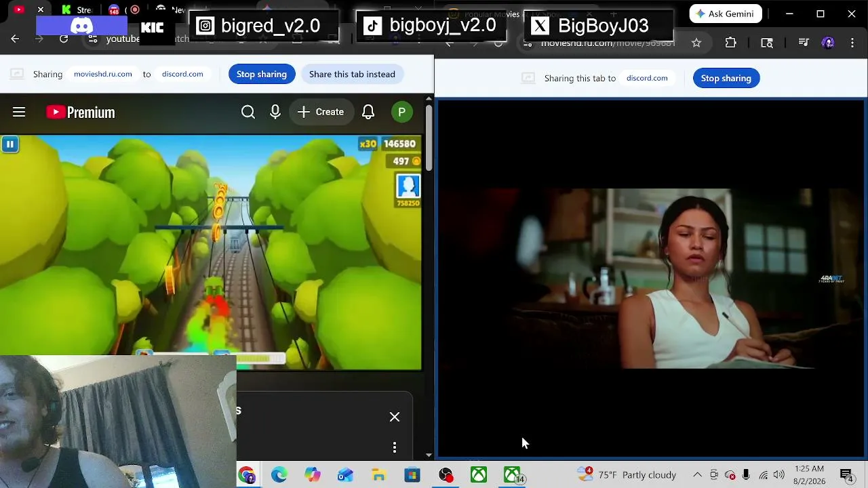Open the volume speaker tray icon
The width and height of the screenshot is (868, 488).
click(x=778, y=474)
